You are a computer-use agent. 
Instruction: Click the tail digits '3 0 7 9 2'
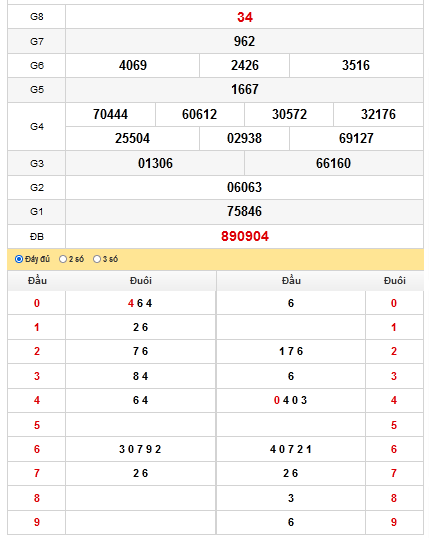pos(140,449)
